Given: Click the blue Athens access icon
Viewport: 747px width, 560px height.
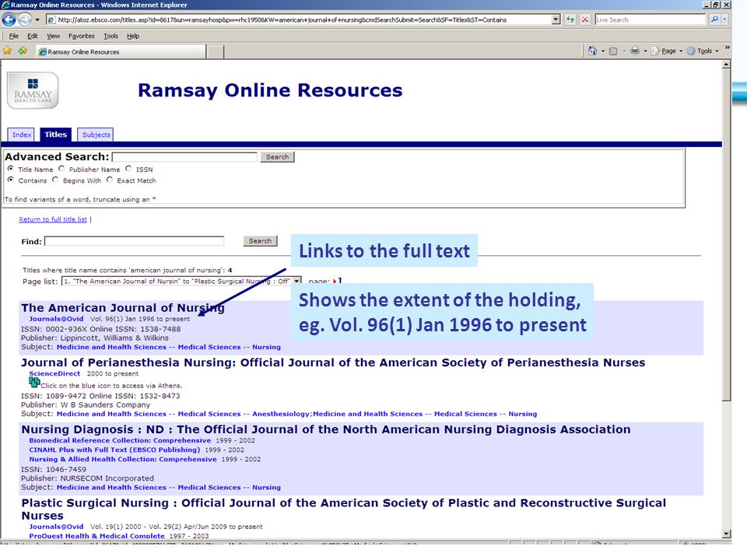Looking at the screenshot, I should (x=34, y=383).
